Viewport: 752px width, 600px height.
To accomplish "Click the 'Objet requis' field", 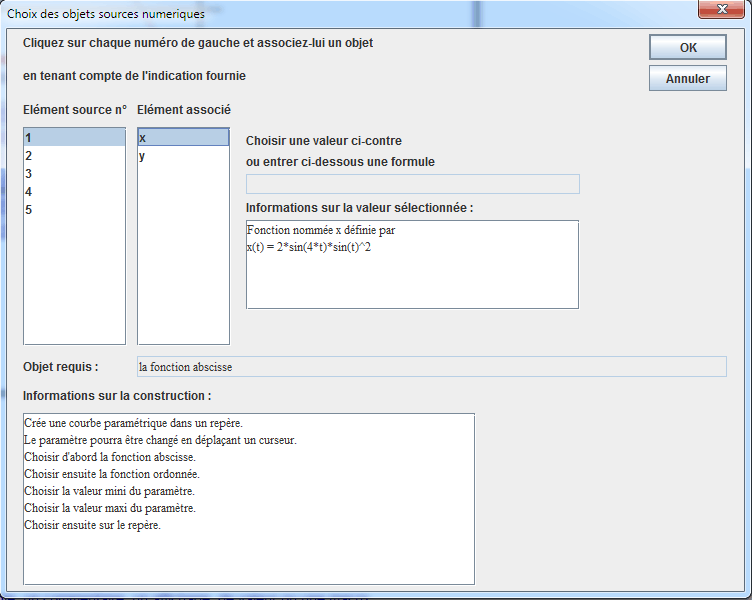I will pyautogui.click(x=432, y=367).
